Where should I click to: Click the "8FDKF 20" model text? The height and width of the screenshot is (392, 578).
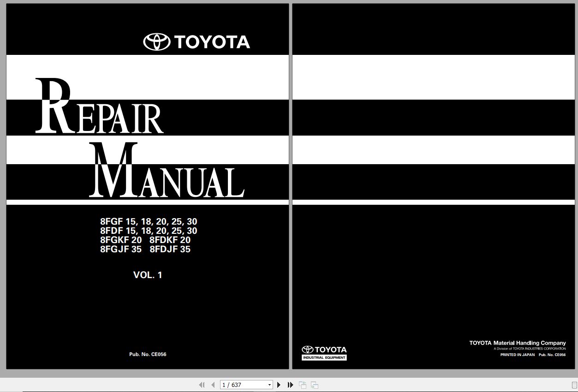(170, 240)
